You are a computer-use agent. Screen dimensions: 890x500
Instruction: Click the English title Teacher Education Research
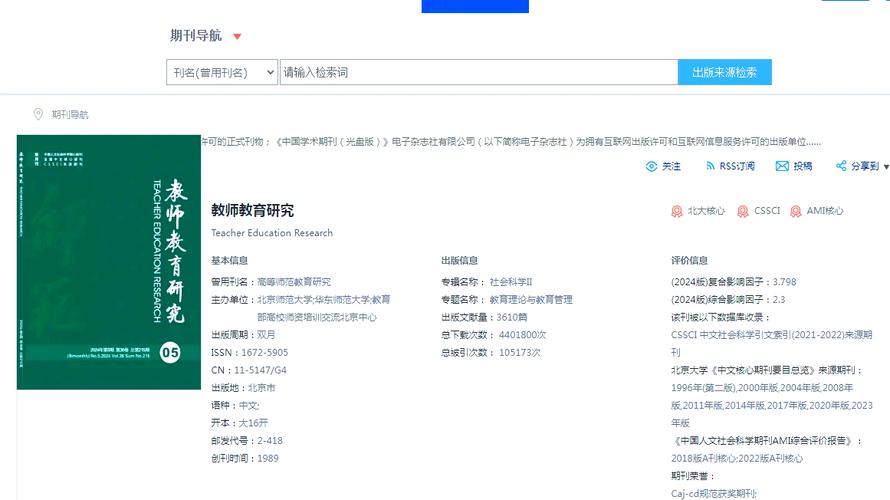[x=272, y=233]
